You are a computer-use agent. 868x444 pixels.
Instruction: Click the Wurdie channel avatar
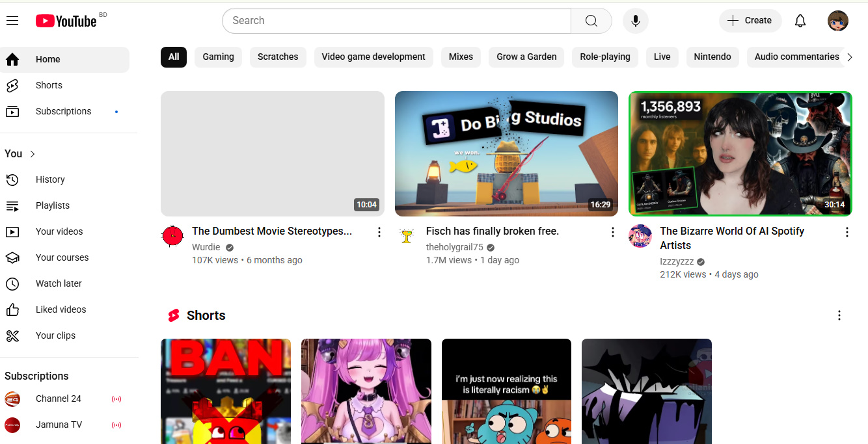172,236
